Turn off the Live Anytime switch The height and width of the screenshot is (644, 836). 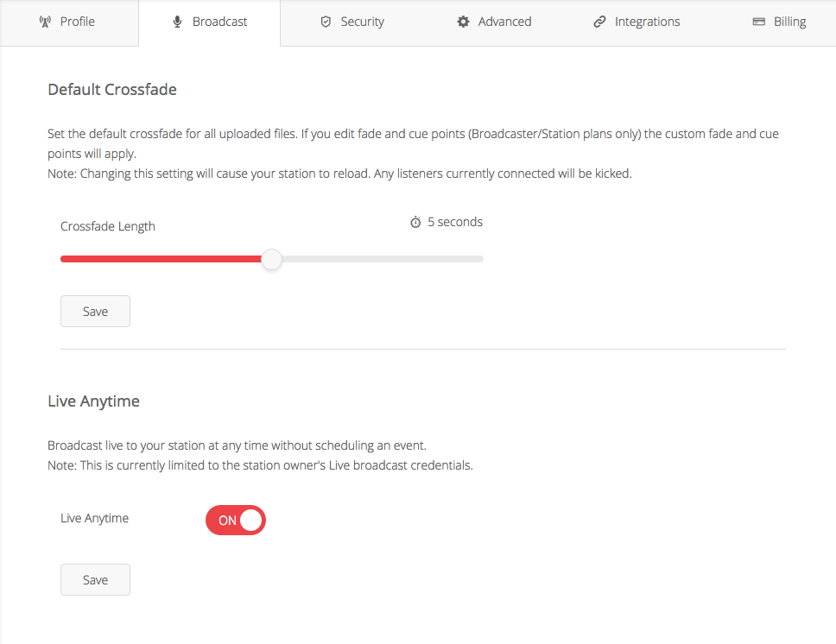236,521
